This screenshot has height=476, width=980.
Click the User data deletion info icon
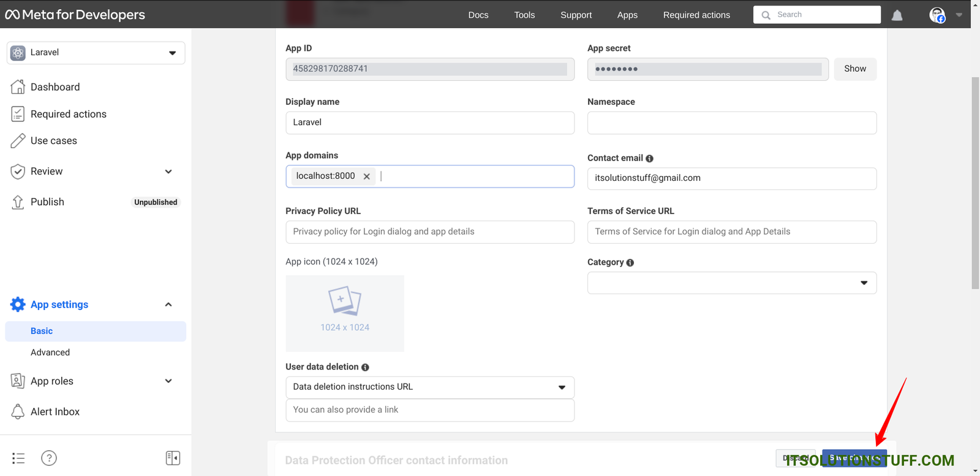(x=365, y=368)
